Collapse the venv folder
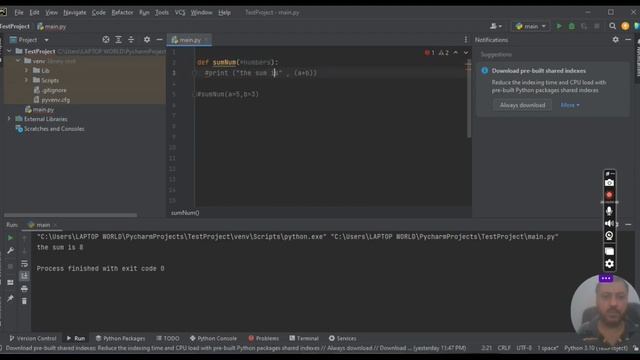The width and height of the screenshot is (640, 360). 18,61
